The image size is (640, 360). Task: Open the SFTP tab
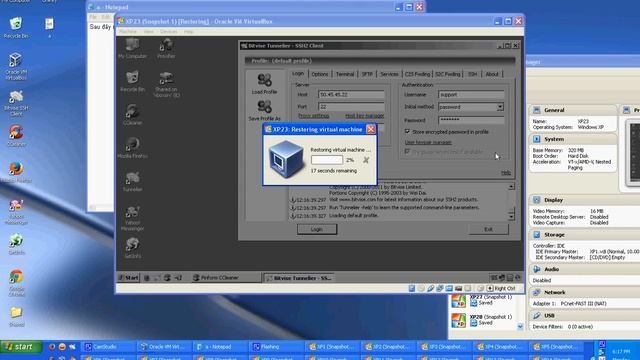click(367, 74)
